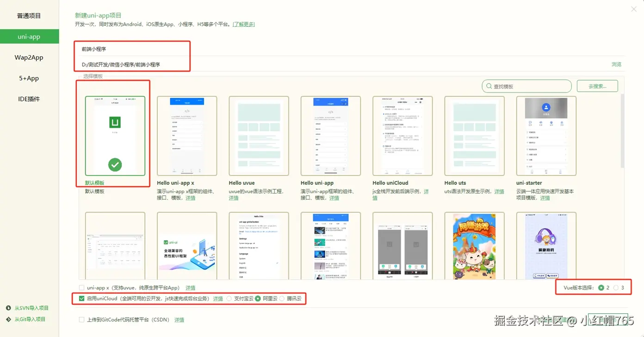Screen dimensions: 644x337
Task: Pick the Hello uni-app template thumbnail
Action: click(330, 136)
